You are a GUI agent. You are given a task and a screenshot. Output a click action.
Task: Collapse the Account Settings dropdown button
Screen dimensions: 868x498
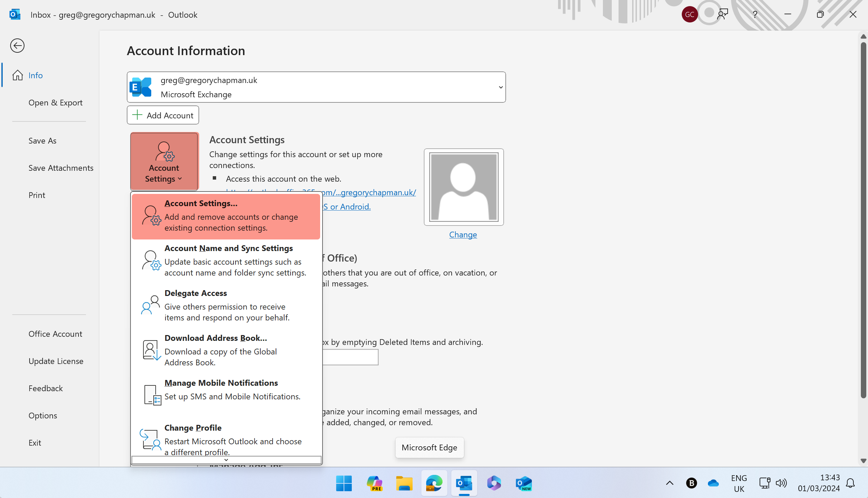(x=164, y=162)
